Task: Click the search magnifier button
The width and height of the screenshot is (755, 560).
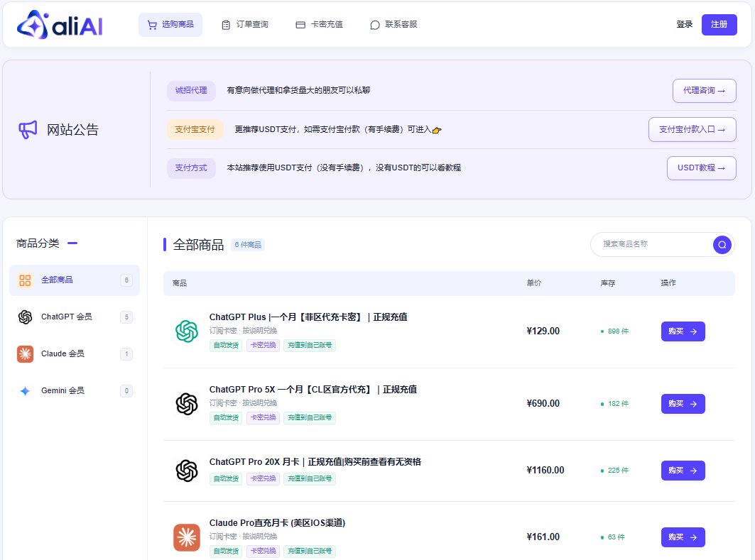Action: (x=722, y=245)
